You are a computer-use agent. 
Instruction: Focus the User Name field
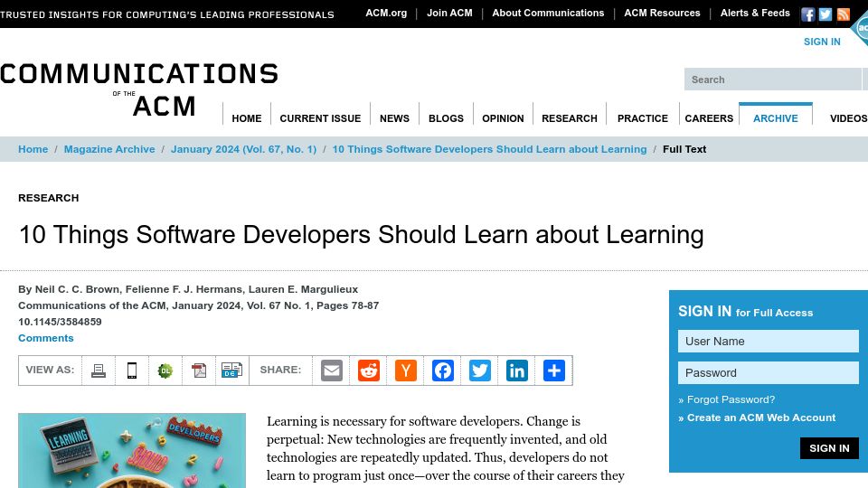[x=769, y=342]
